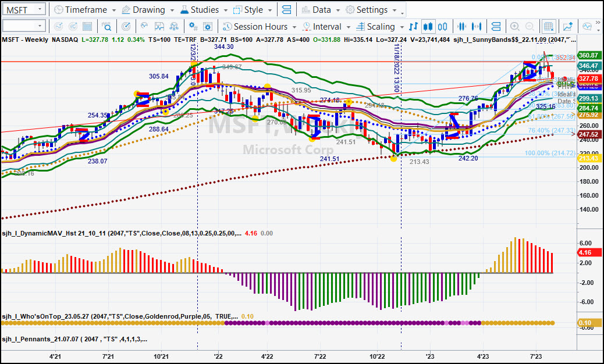
Task: Open the Drawing tools menu
Action: [148, 10]
